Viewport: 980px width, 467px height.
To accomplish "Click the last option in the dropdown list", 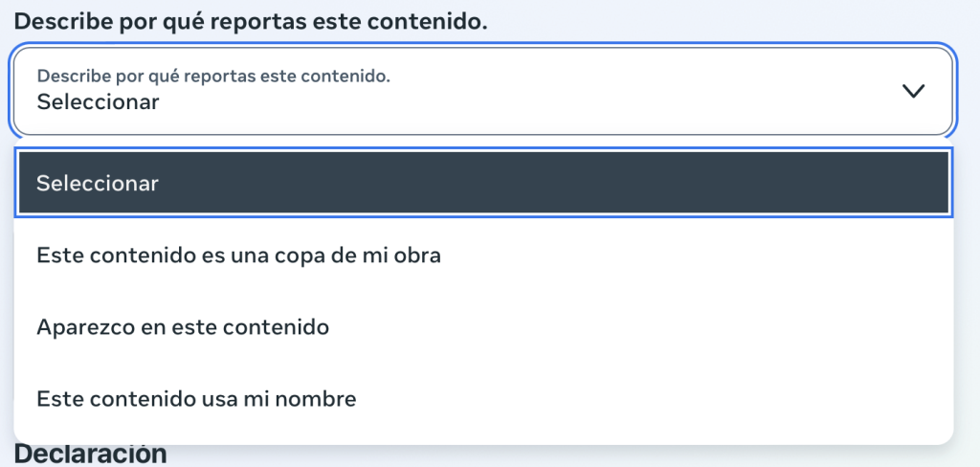I will 196,399.
